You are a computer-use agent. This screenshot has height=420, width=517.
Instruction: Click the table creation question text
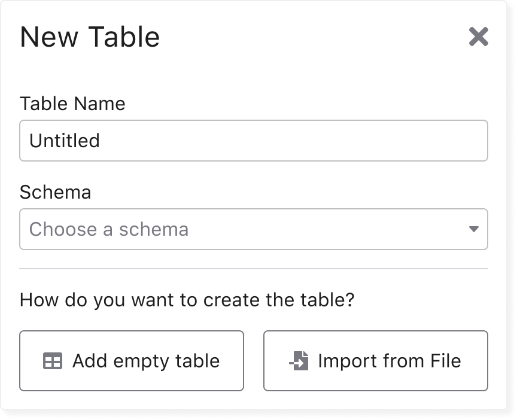[x=187, y=300]
